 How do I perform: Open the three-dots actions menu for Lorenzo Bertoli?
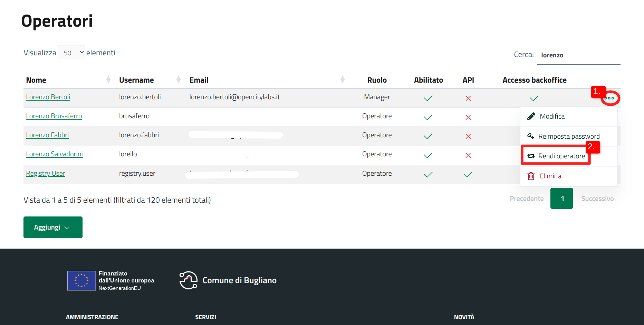tap(609, 98)
